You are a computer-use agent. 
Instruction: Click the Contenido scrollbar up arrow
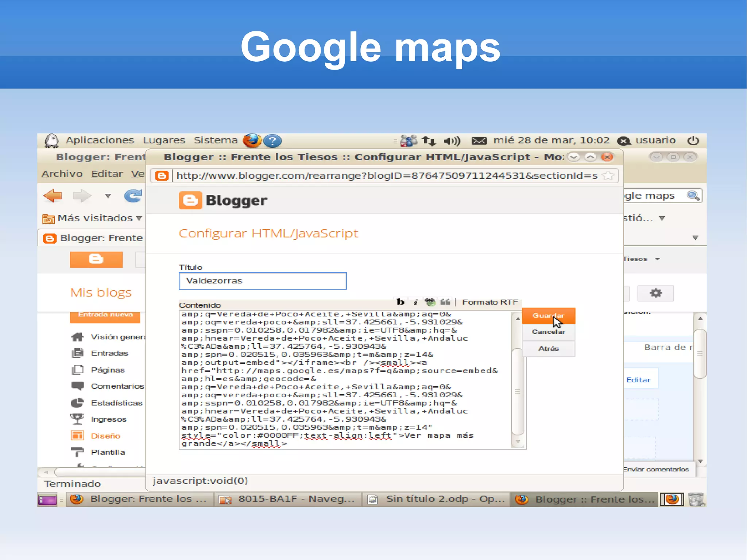[x=518, y=318]
